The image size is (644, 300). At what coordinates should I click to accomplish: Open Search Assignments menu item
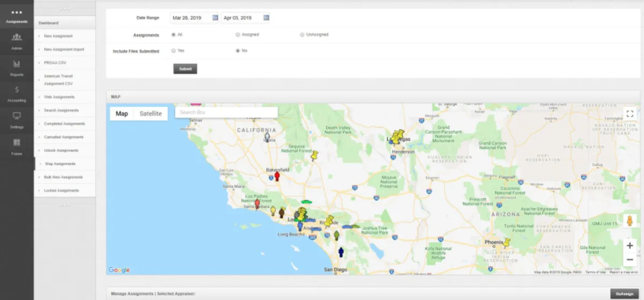65,111
